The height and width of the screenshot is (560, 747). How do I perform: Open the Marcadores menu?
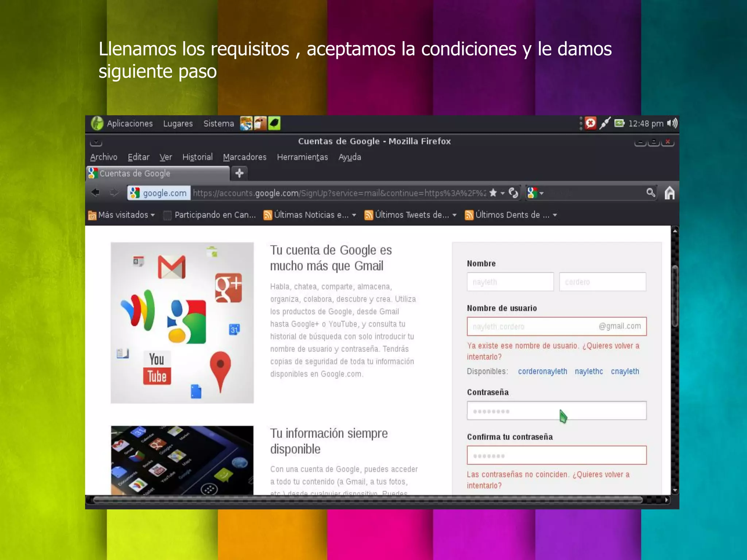point(245,157)
